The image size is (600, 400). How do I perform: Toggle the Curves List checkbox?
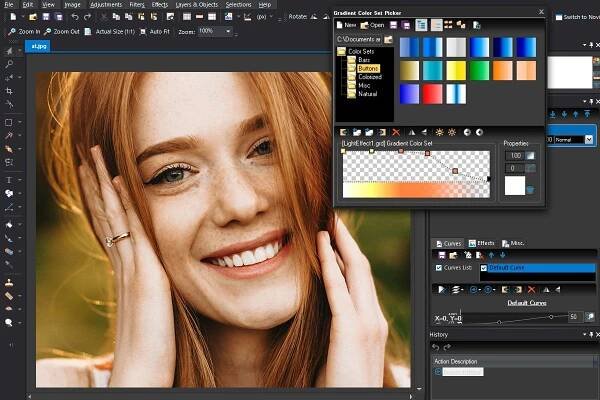tap(437, 267)
